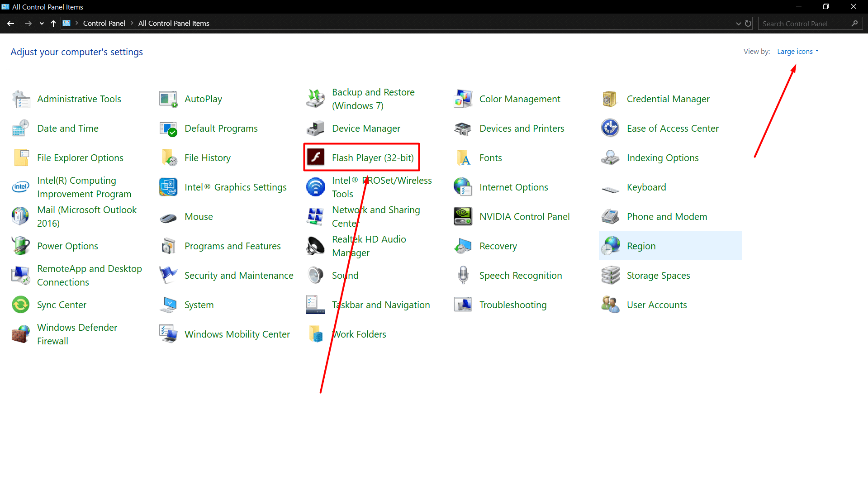868x486 pixels.
Task: Open recent locations dropdown next to navigation arrows
Action: click(x=41, y=23)
